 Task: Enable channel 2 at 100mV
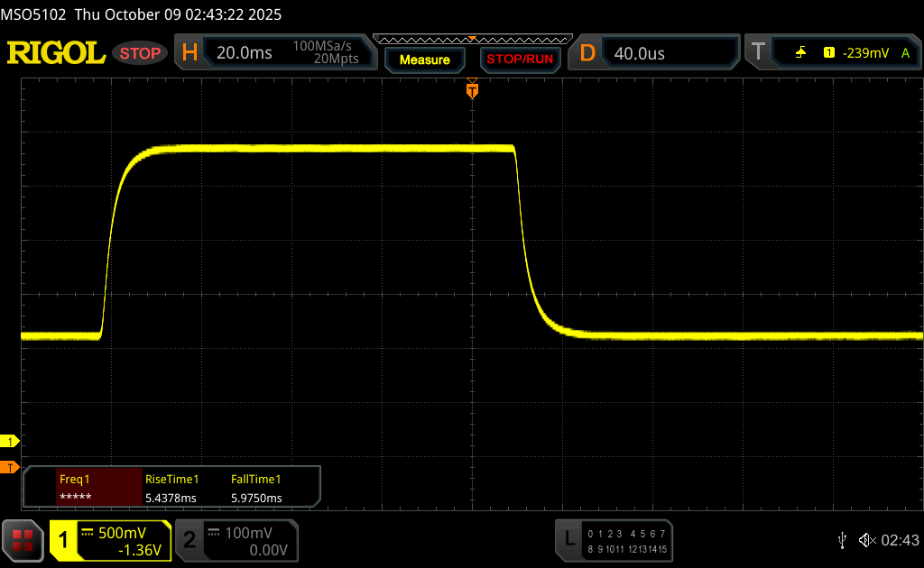(x=236, y=540)
